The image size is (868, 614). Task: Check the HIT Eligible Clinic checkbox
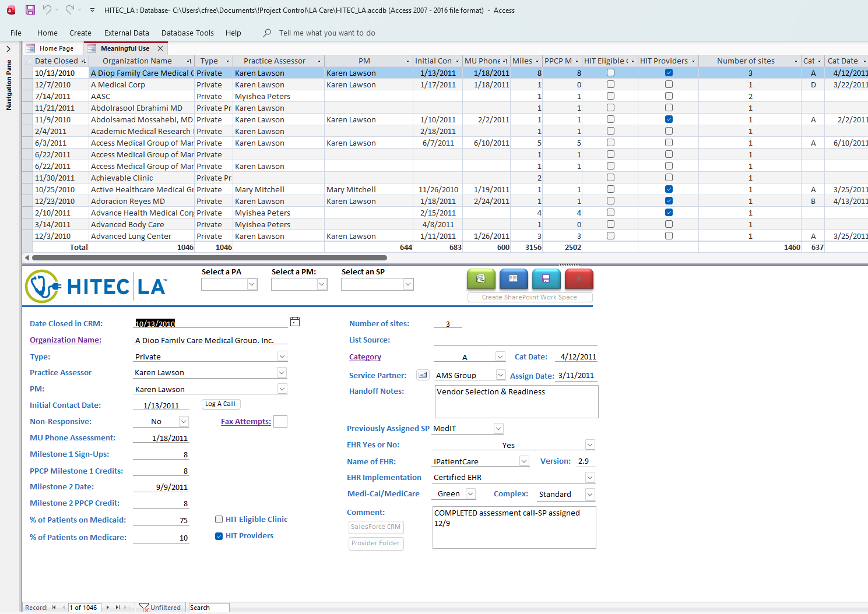pyautogui.click(x=219, y=520)
